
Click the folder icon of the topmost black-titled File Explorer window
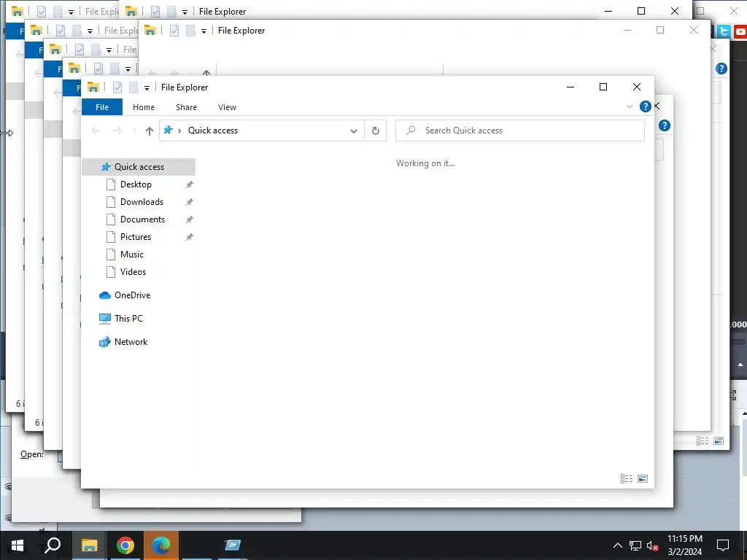(131, 12)
